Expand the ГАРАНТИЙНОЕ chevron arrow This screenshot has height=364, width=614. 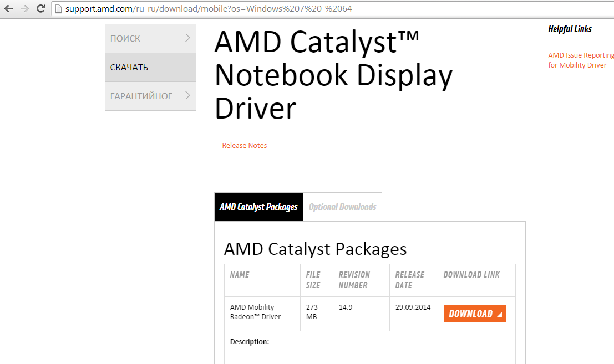click(187, 96)
